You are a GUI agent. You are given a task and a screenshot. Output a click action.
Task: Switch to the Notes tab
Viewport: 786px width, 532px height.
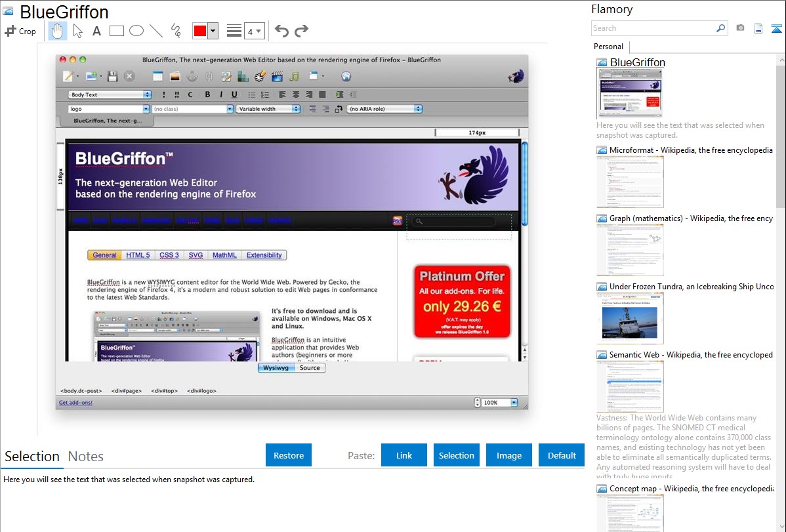(86, 457)
